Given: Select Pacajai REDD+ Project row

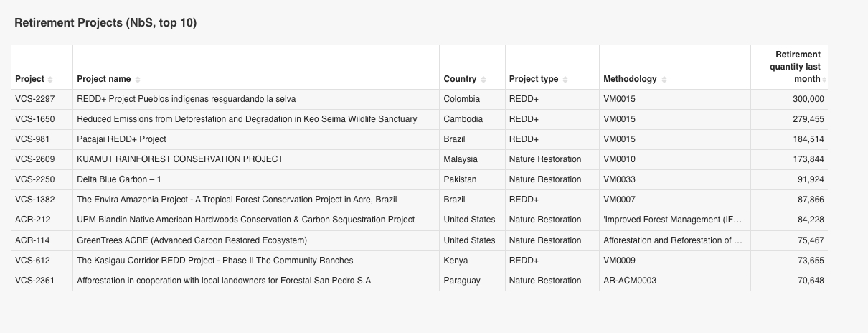Looking at the screenshot, I should pyautogui.click(x=121, y=139).
